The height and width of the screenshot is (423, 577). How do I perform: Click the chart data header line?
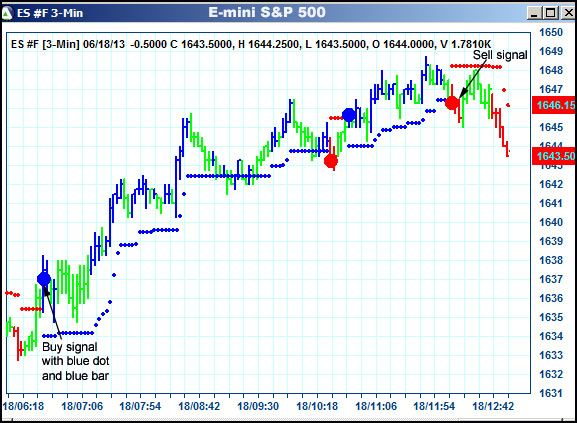(x=251, y=44)
